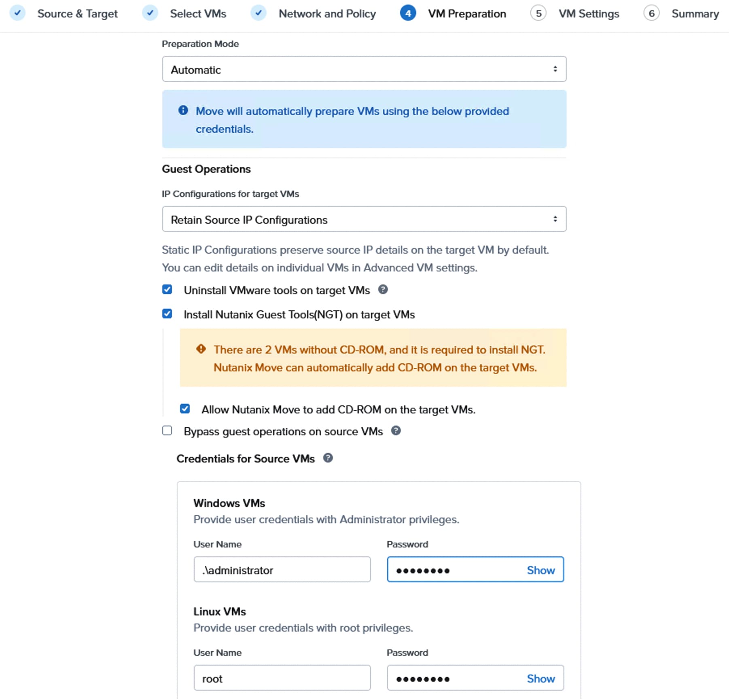Viewport: 729px width, 700px height.
Task: Jump to the Summary step
Action: point(695,13)
